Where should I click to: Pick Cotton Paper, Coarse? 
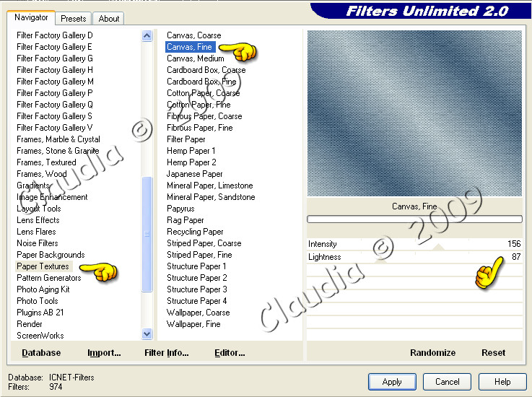click(x=204, y=93)
